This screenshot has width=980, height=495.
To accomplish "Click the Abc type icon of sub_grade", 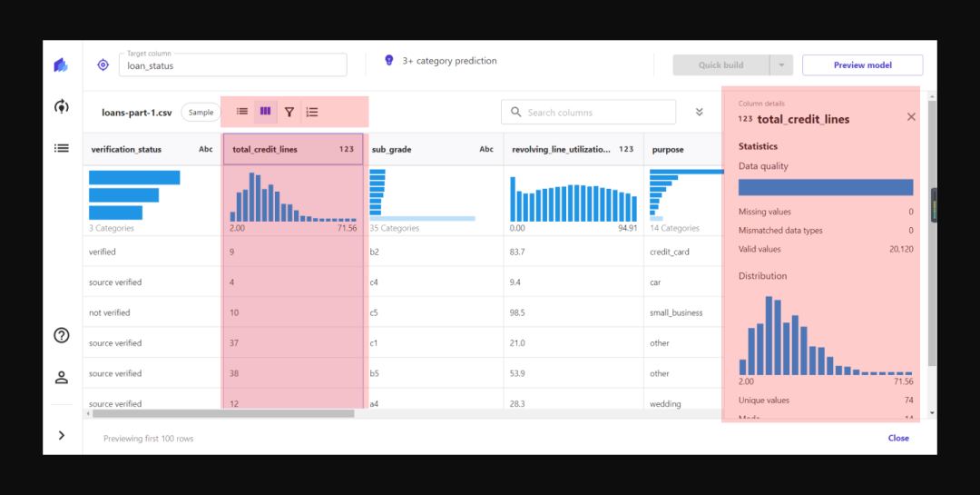I will click(486, 149).
